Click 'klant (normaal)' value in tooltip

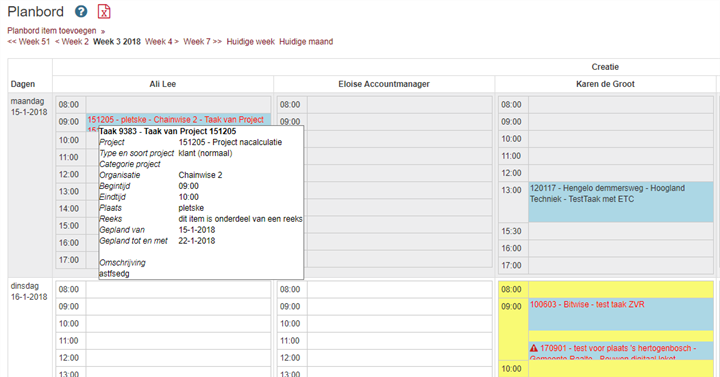pyautogui.click(x=205, y=153)
